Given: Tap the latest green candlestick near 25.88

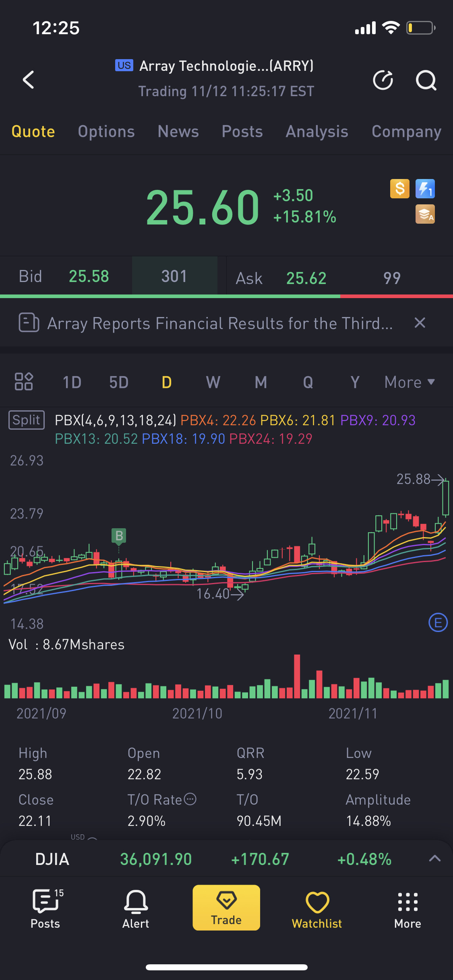Looking at the screenshot, I should click(x=445, y=498).
